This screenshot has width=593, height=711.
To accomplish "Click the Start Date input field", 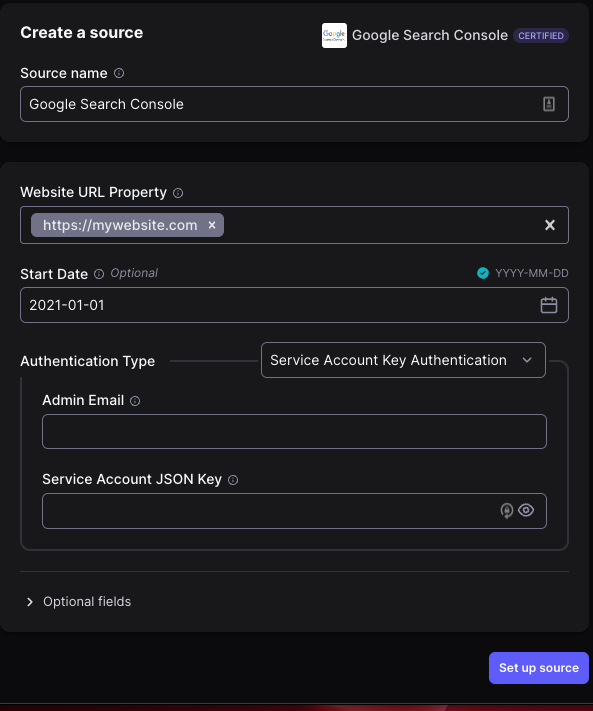I will click(294, 305).
